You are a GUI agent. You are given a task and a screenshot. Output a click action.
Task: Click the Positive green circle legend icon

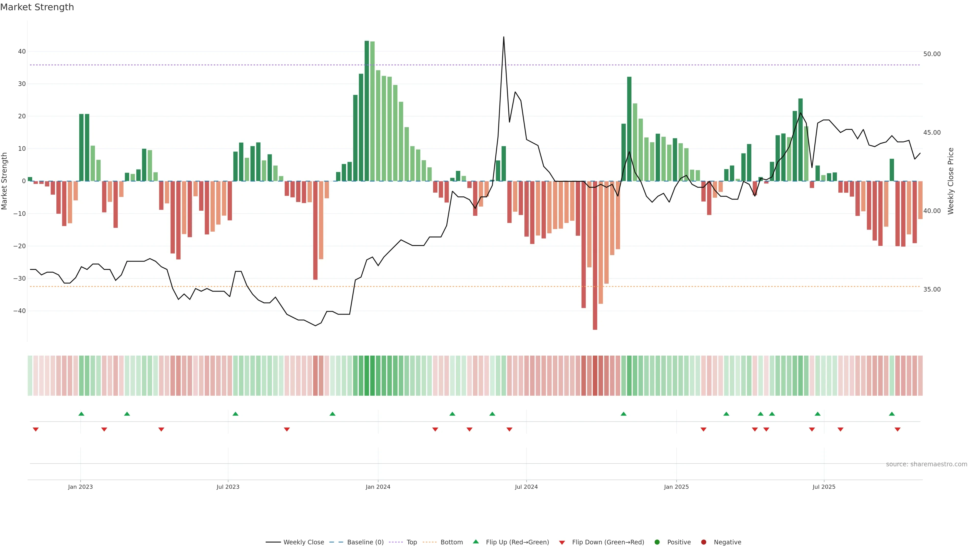657,542
